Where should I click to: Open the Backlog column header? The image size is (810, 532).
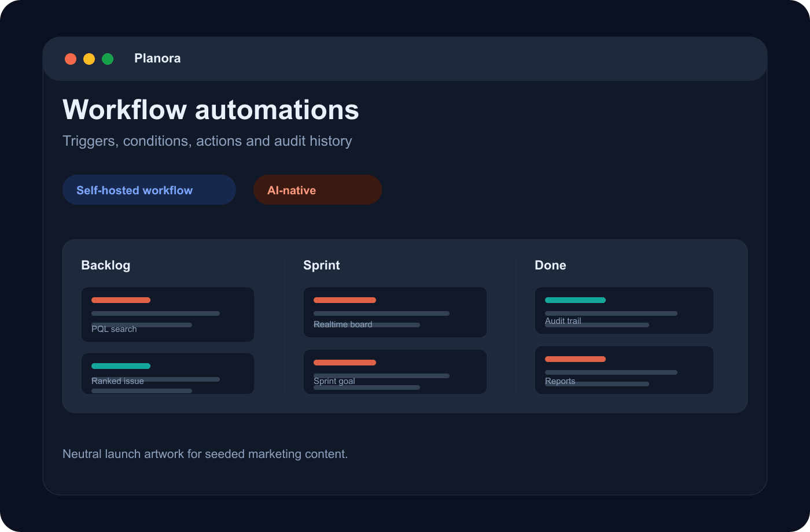coord(106,265)
